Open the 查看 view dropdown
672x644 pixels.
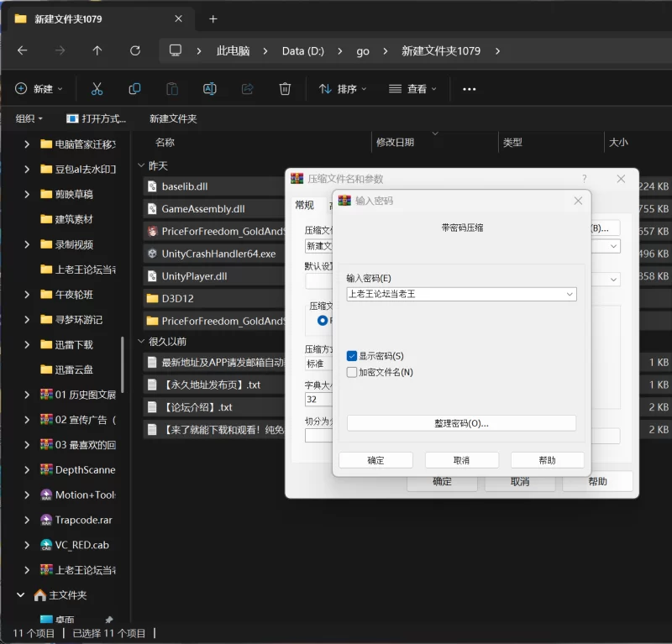pos(412,89)
